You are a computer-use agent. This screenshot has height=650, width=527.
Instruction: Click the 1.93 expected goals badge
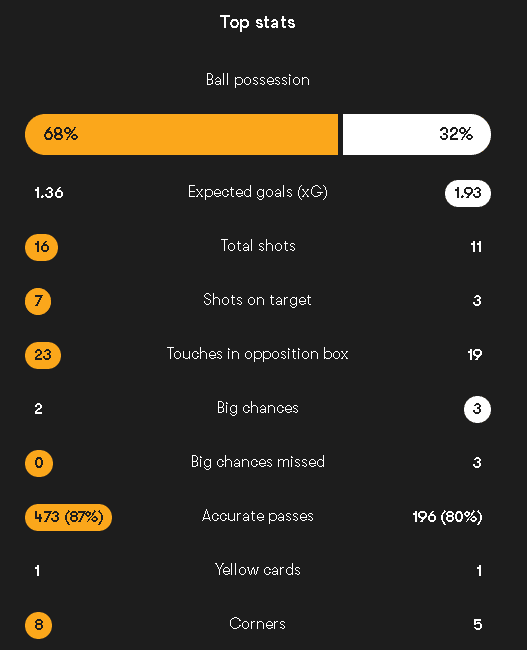click(x=468, y=193)
